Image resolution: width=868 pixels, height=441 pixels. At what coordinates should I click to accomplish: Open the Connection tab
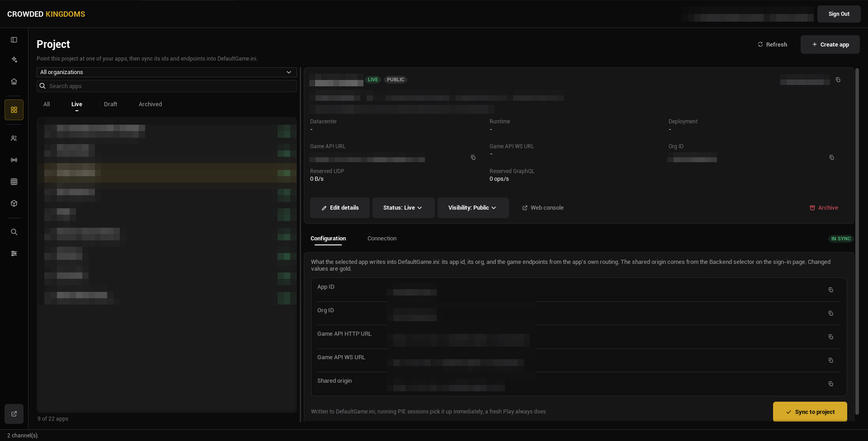tap(382, 239)
